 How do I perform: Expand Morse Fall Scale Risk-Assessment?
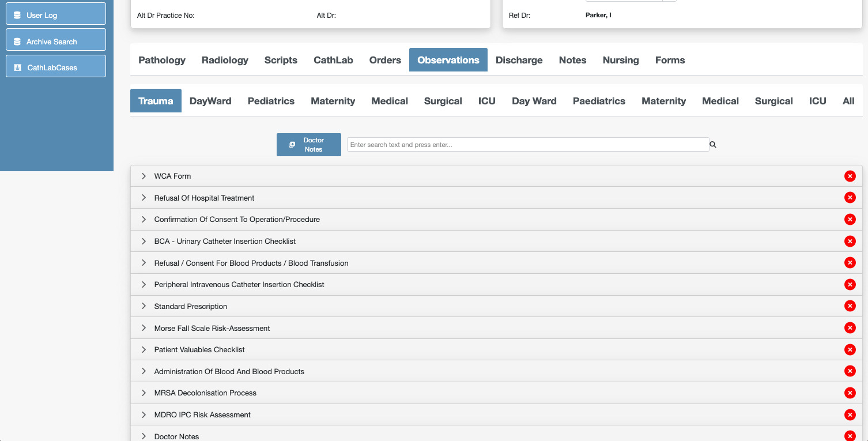point(144,328)
